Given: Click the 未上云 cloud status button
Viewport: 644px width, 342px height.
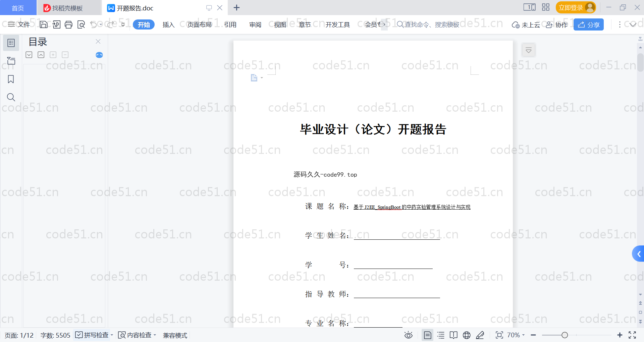Looking at the screenshot, I should click(526, 24).
